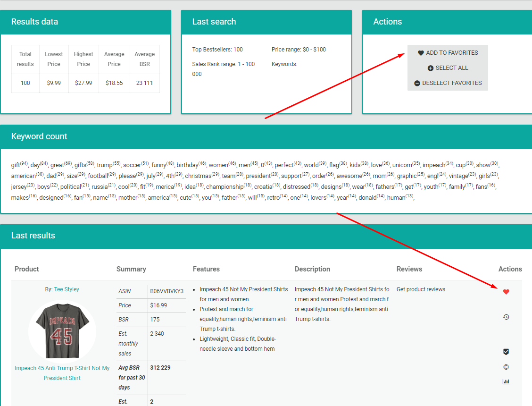Click the keyword 'croatia'
Viewport: 532px width, 406px height.
[263, 187]
